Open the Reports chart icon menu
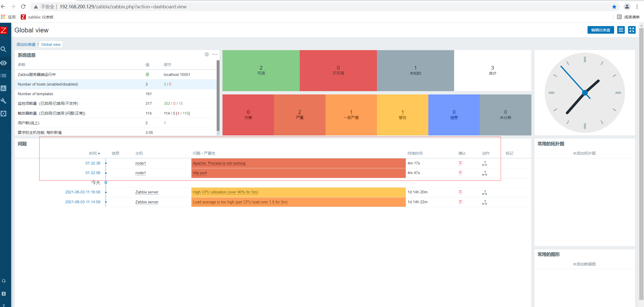The image size is (644, 307). (x=4, y=88)
